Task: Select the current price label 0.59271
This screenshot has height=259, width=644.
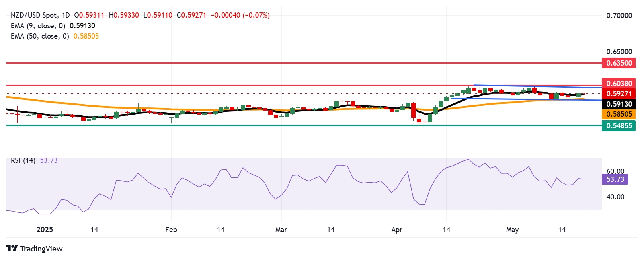Action: click(x=619, y=94)
